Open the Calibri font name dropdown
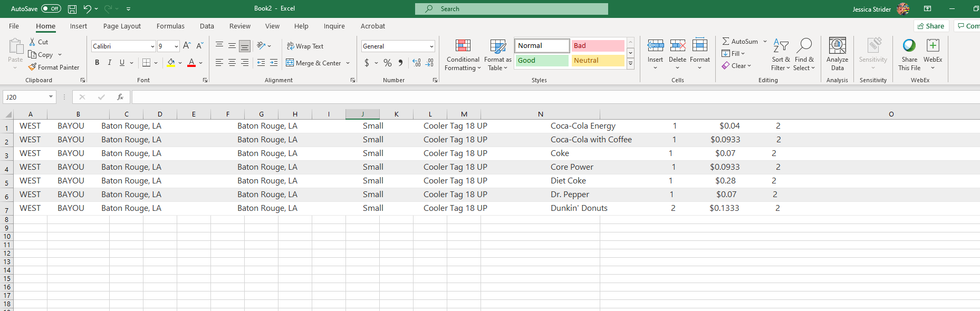This screenshot has width=980, height=311. pos(152,46)
